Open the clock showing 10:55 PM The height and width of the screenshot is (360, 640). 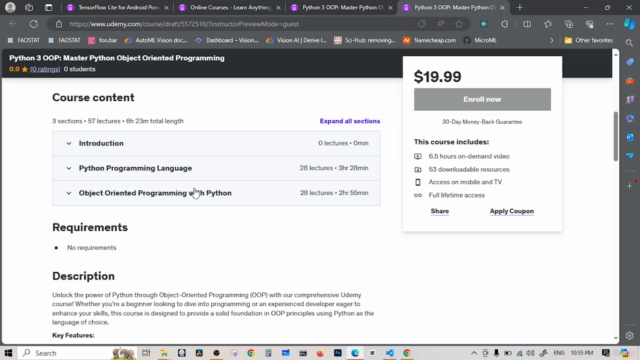click(582, 353)
